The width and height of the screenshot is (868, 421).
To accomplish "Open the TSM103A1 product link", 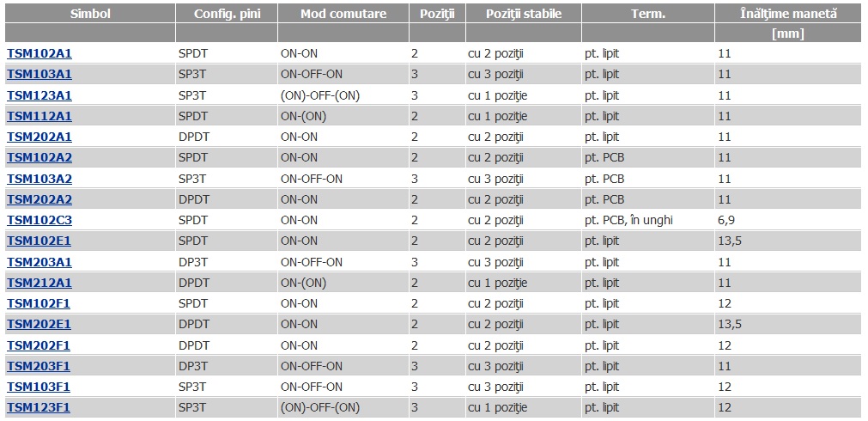I will tap(39, 74).
